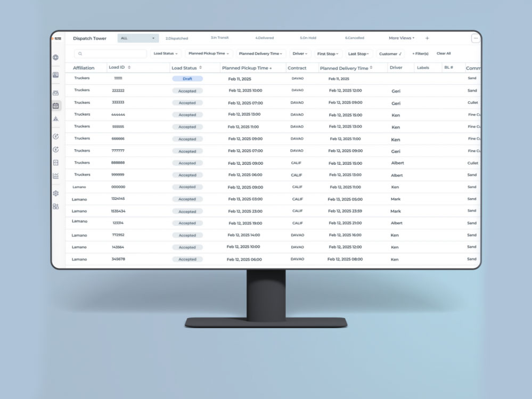This screenshot has height=399, width=532.
Task: Open the settings gear icon
Action: (55, 193)
